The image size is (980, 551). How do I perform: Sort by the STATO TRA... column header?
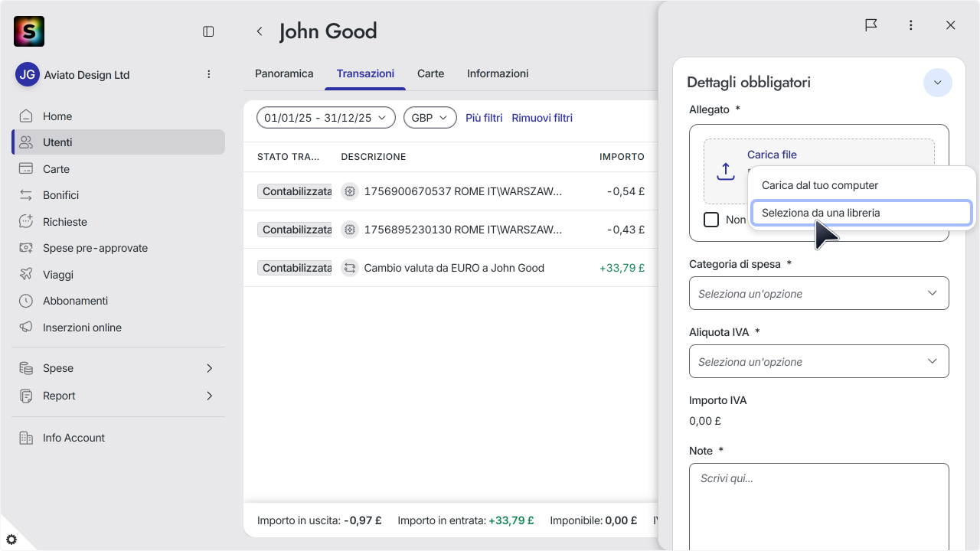tap(289, 157)
